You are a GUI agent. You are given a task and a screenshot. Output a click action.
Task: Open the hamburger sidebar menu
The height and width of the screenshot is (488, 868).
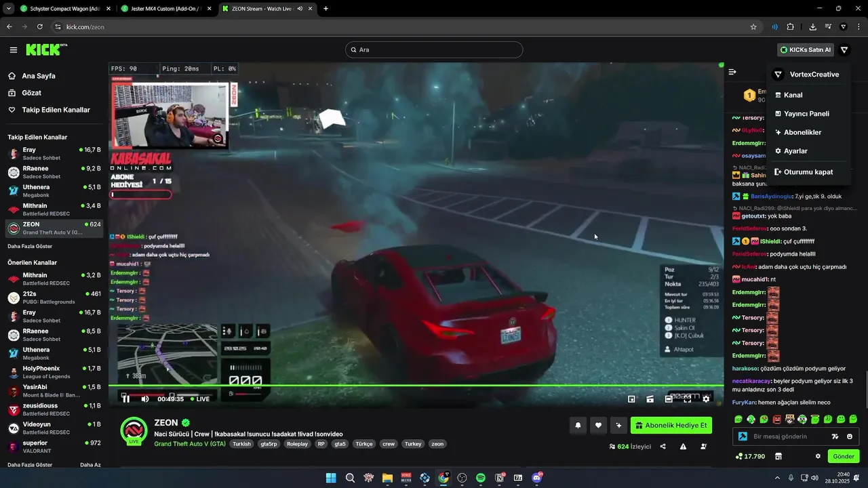[x=14, y=49]
